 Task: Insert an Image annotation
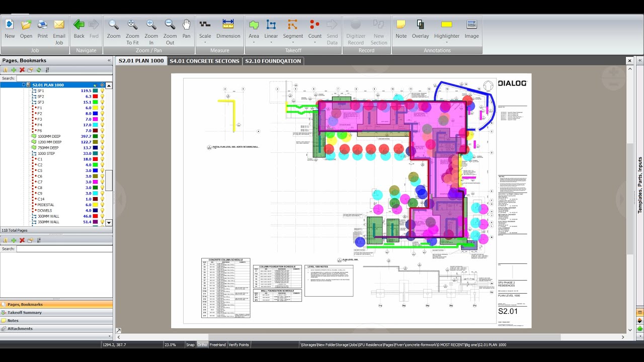pos(471,29)
